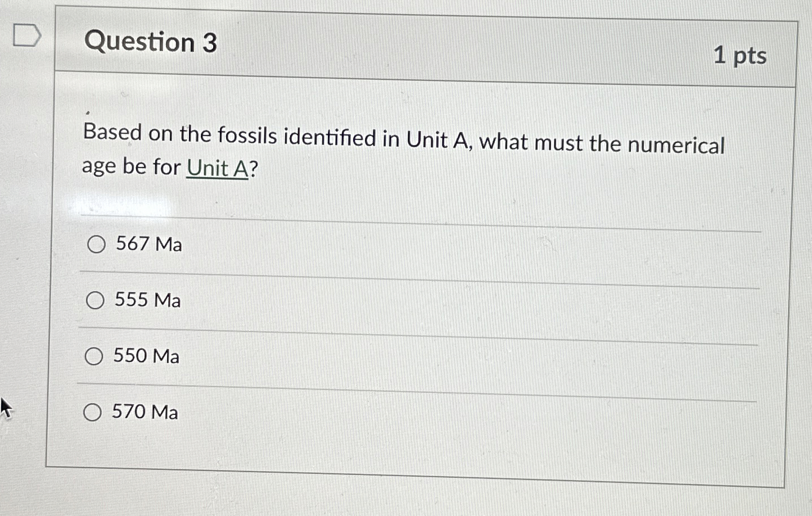This screenshot has height=516, width=812.
Task: Choose the 550 Ma radio button
Action: click(x=94, y=356)
